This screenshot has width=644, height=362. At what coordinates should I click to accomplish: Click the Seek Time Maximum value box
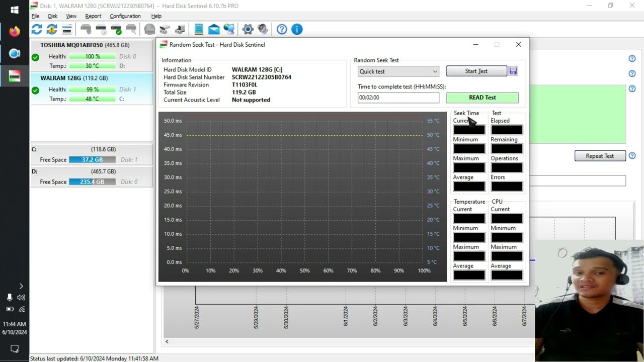[x=469, y=167]
